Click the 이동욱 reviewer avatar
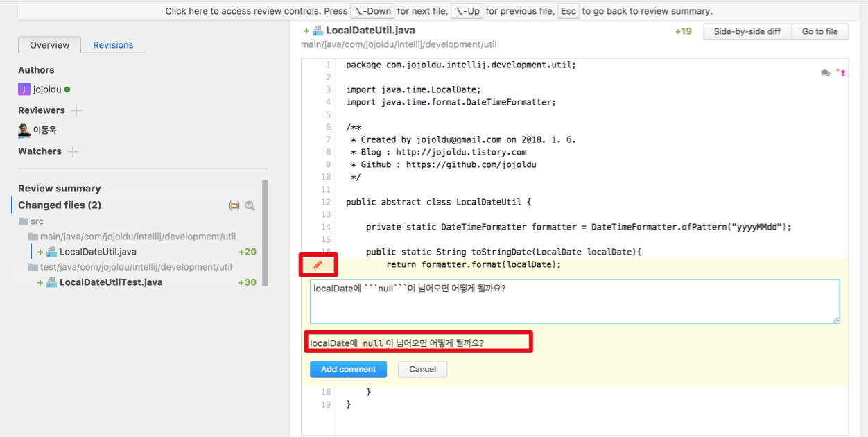The height and width of the screenshot is (437, 868). (24, 130)
